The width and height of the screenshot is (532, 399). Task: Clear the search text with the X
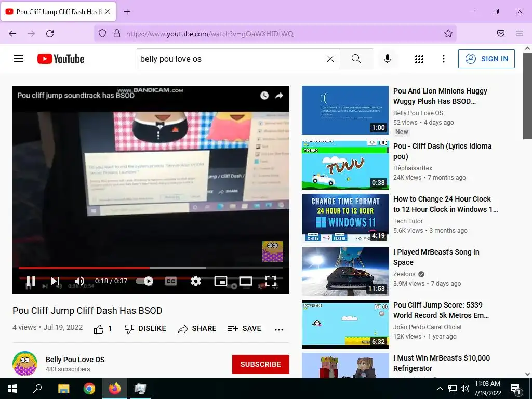click(x=330, y=59)
